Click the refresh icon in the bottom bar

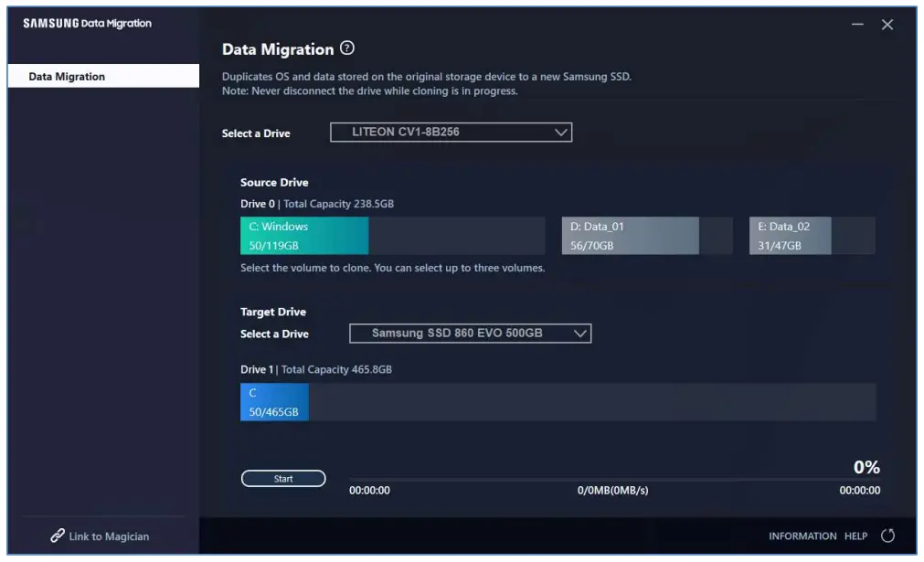[886, 536]
